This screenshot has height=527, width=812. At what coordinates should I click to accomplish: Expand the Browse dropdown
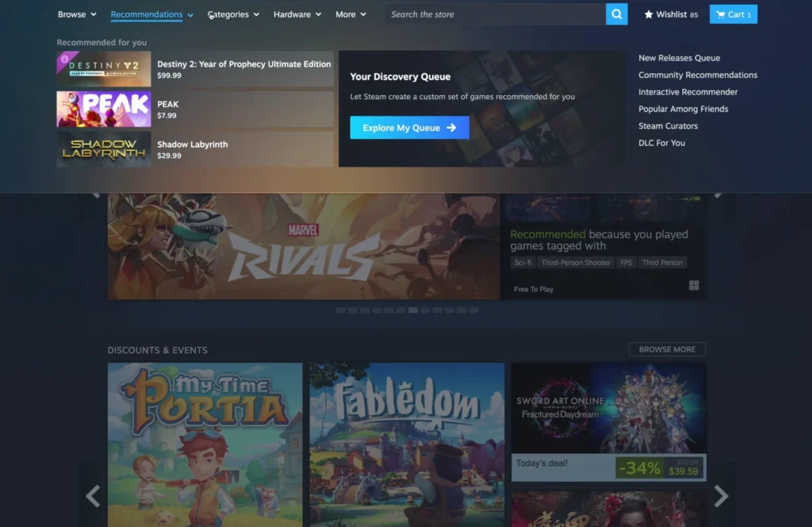(76, 13)
